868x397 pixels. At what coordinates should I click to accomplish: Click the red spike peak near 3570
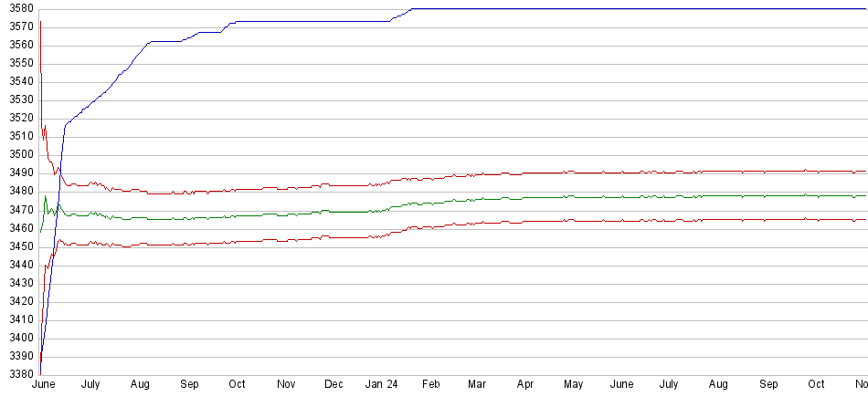coord(41,22)
